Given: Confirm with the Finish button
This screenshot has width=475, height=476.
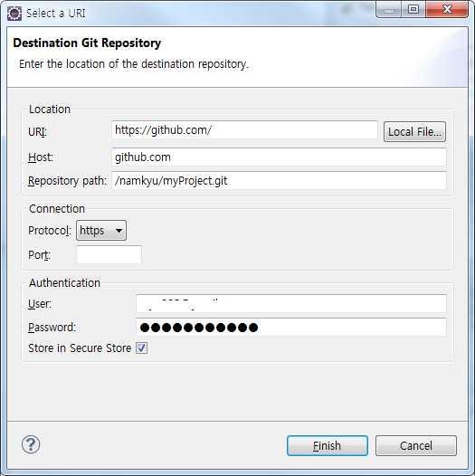Looking at the screenshot, I should (x=328, y=445).
